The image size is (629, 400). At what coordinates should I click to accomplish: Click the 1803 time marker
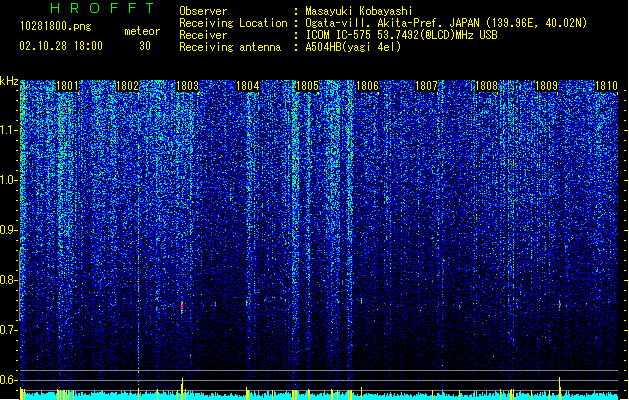click(187, 86)
